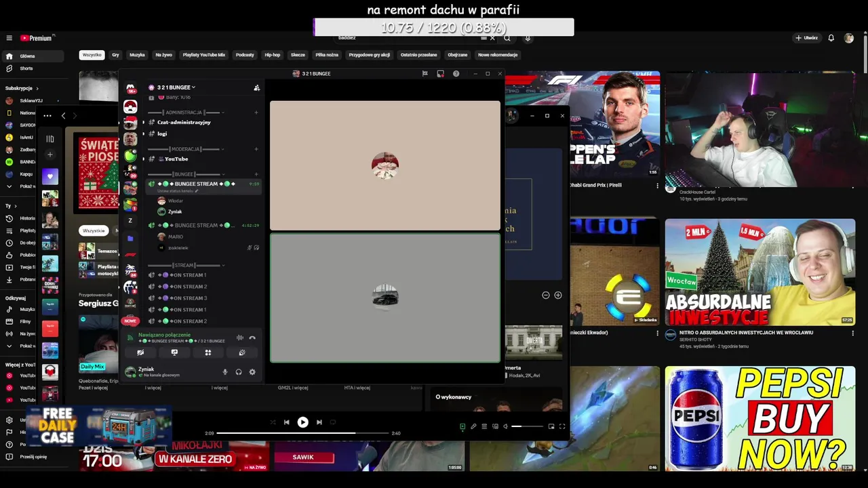The width and height of the screenshot is (868, 488).
Task: Select the Muzyka filter chip
Action: click(x=137, y=55)
